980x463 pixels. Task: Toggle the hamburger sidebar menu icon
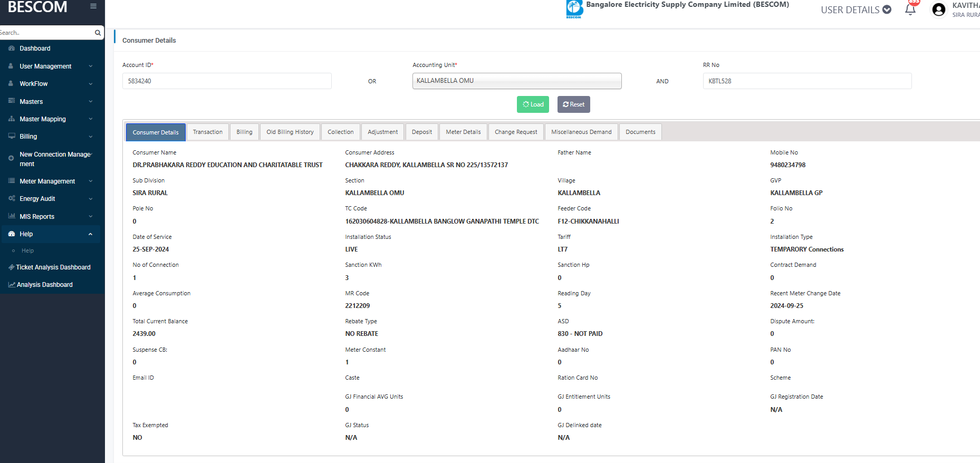(93, 6)
